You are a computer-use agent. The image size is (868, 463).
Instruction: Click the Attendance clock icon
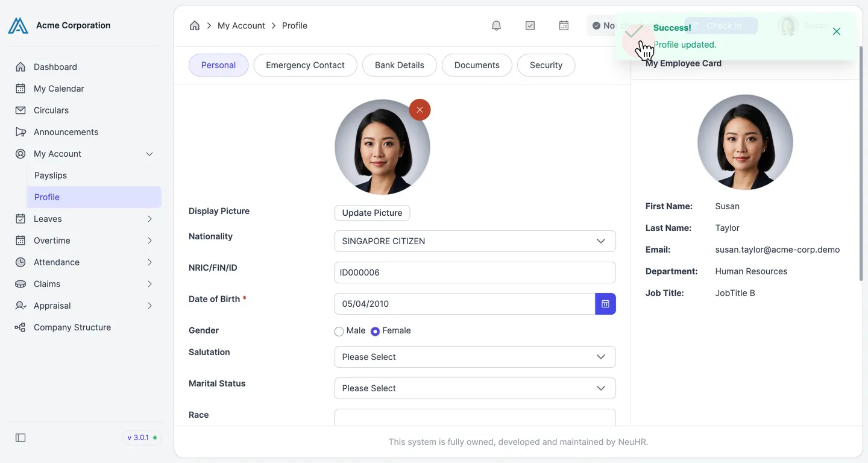tap(20, 262)
